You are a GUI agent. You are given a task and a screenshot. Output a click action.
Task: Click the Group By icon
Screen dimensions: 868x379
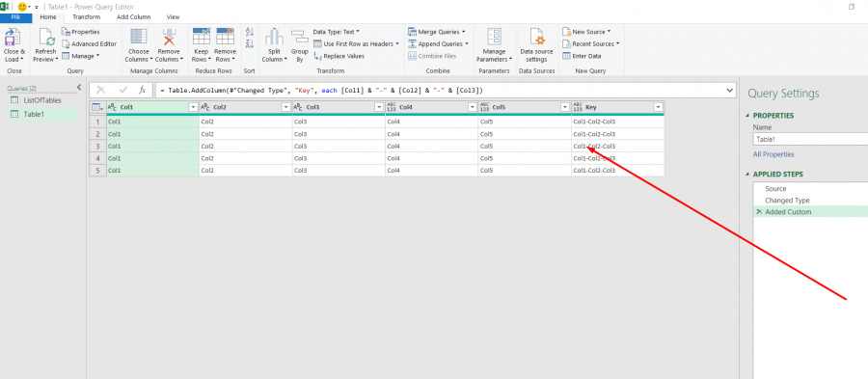(300, 37)
